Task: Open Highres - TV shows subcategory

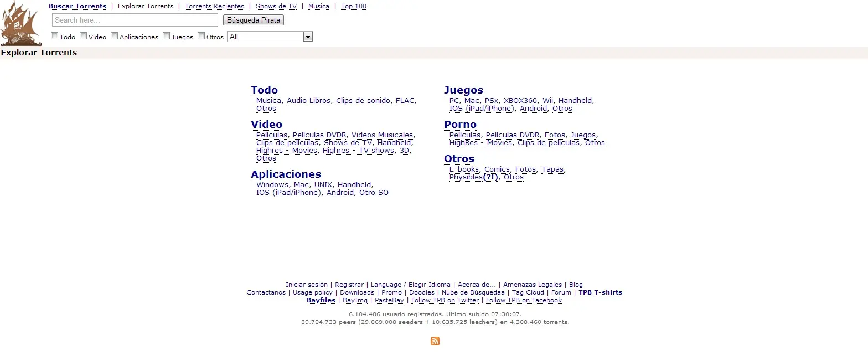Action: coord(358,151)
